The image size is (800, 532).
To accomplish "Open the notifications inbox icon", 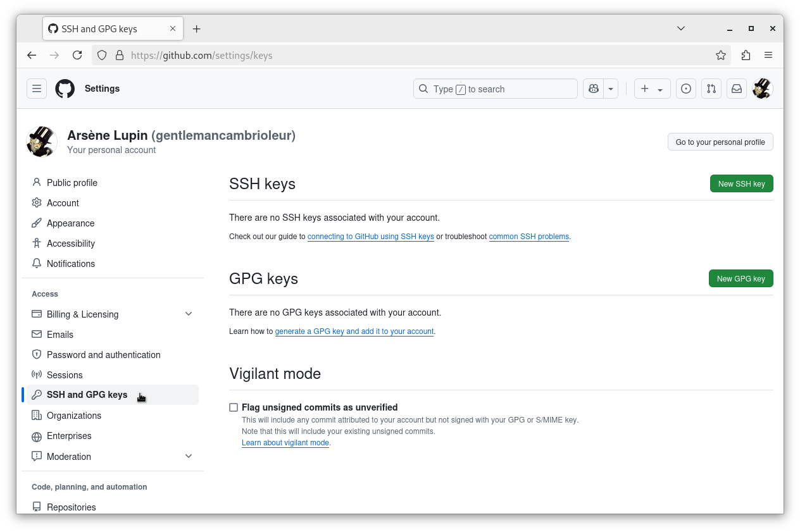I will point(737,89).
